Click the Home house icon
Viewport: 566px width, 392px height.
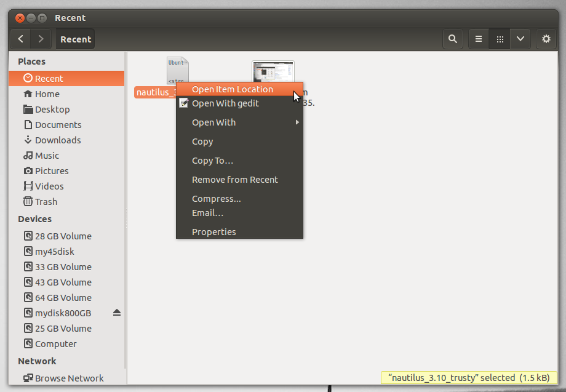(28, 94)
